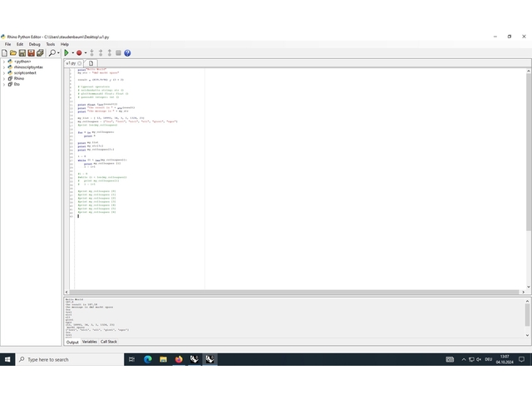Open the Edit menu
The image size is (532, 399).
(x=20, y=44)
